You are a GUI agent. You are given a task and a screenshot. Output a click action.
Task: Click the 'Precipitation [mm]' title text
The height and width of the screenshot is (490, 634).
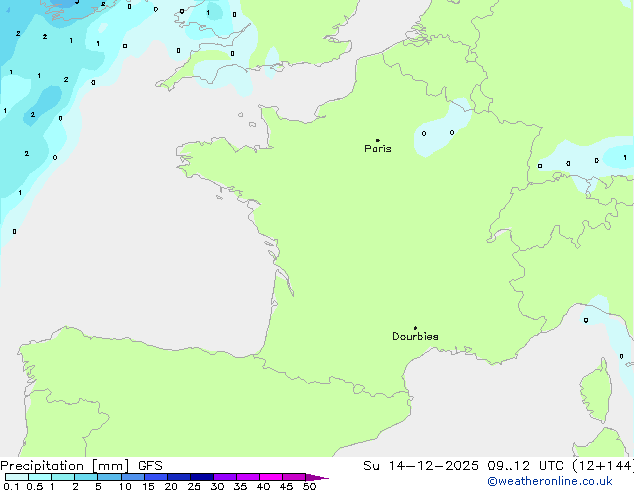[65, 466]
